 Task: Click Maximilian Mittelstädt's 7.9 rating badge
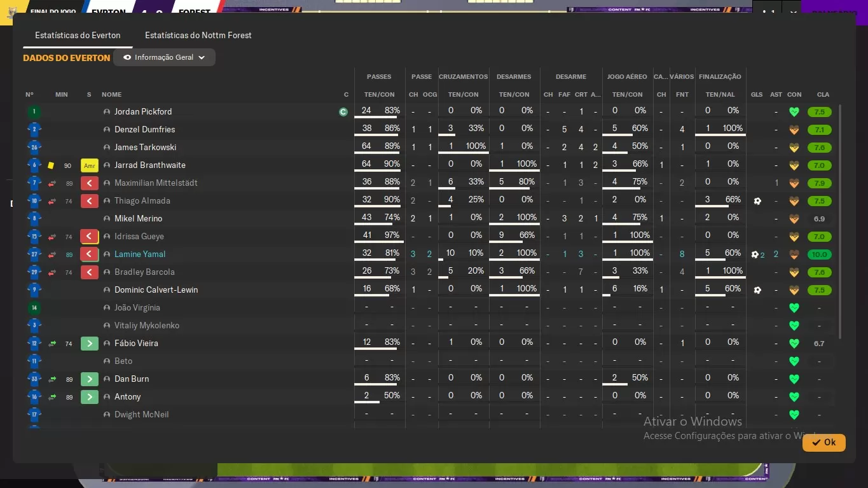[819, 183]
